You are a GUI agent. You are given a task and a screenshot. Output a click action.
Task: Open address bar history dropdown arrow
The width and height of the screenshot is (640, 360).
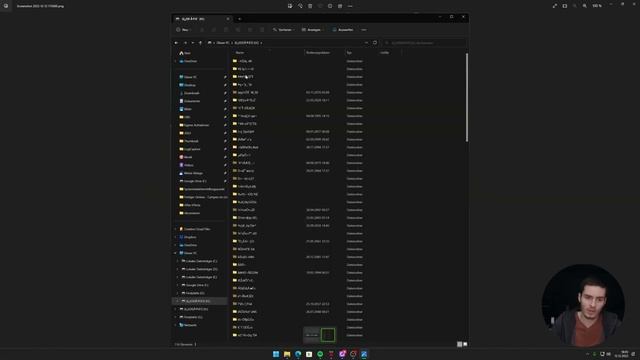tap(366, 43)
